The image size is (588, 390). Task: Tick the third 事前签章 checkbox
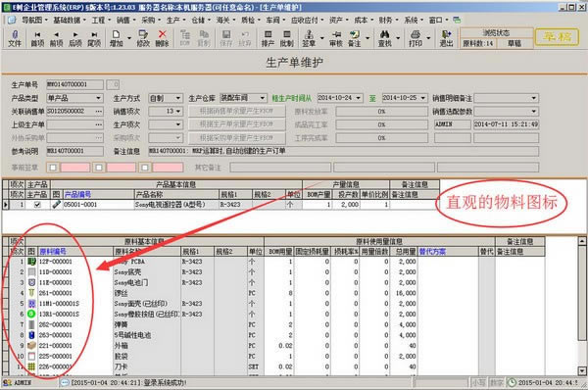click(145, 168)
